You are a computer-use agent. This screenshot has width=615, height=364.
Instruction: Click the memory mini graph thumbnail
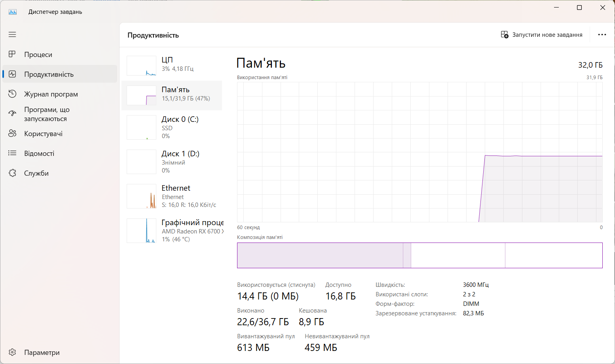tap(141, 95)
